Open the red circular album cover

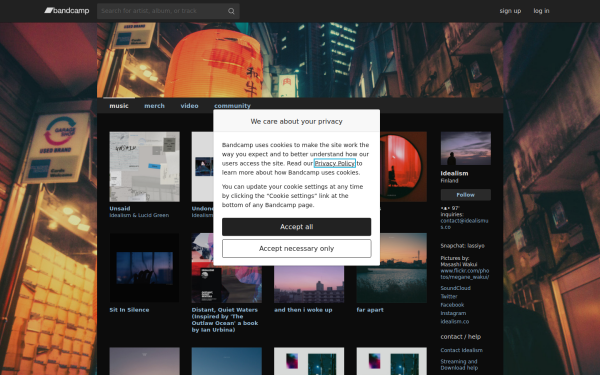click(403, 167)
